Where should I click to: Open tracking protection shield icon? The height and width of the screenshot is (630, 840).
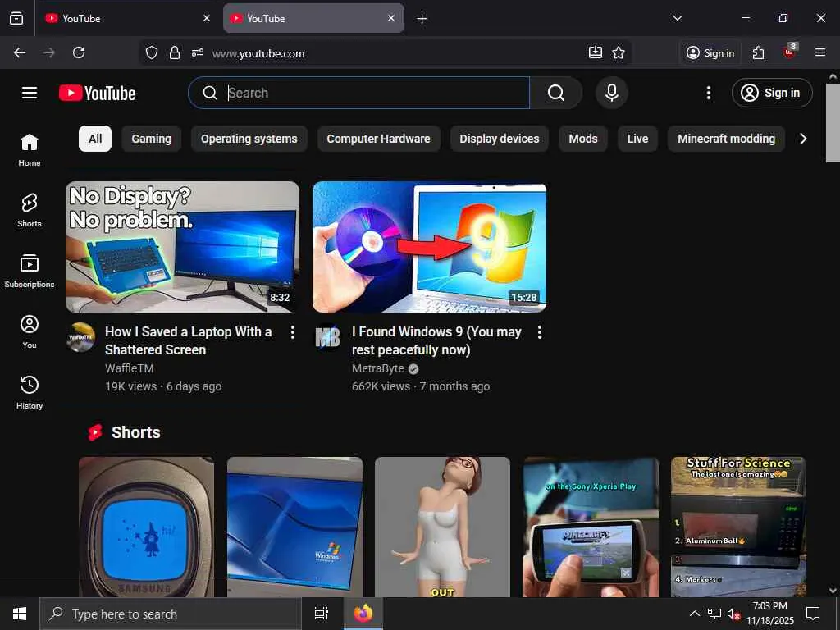tap(152, 52)
